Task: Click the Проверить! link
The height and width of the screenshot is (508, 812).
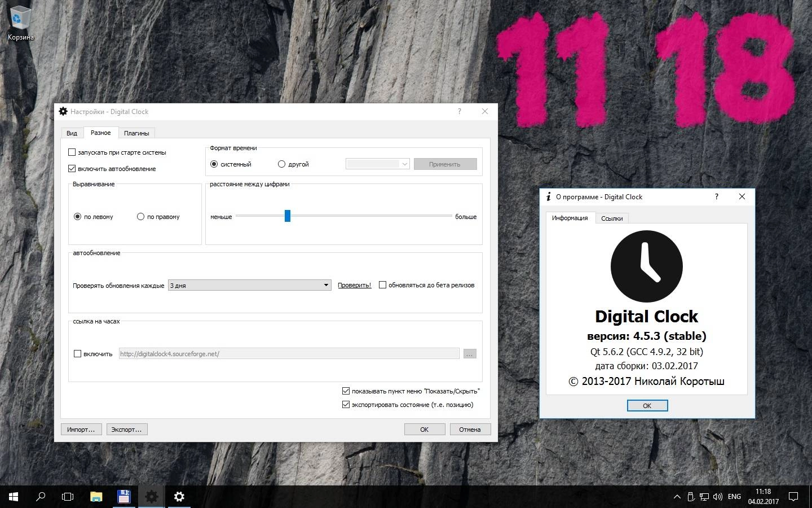Action: (354, 286)
